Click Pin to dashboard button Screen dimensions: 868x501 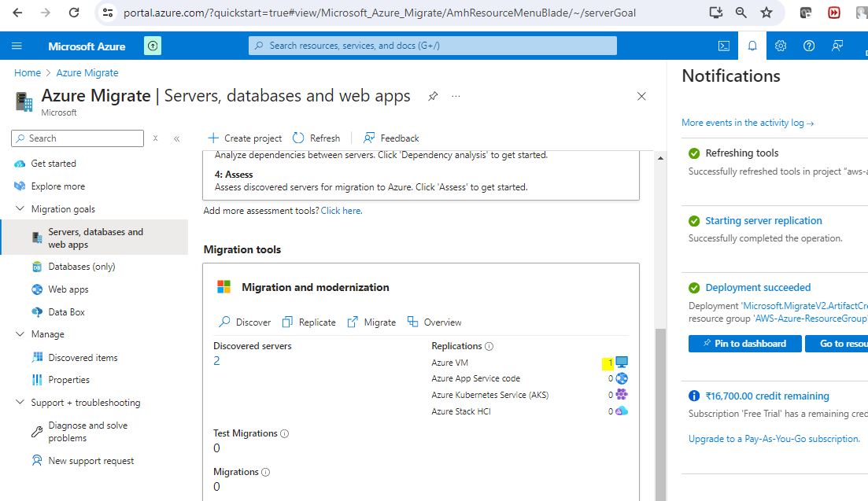pyautogui.click(x=744, y=344)
